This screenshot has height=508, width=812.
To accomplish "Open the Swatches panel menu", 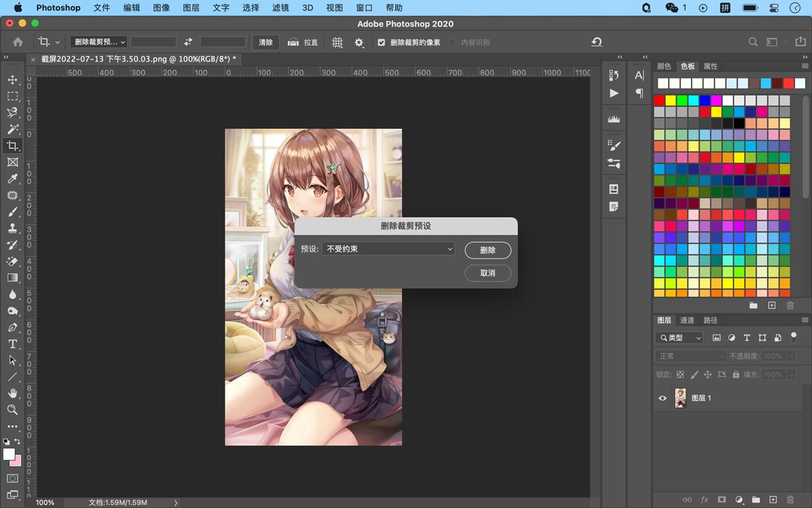I will pos(805,66).
